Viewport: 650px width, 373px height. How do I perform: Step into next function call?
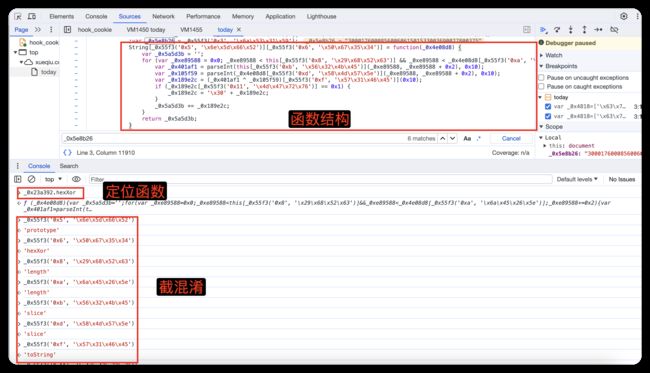click(x=571, y=30)
